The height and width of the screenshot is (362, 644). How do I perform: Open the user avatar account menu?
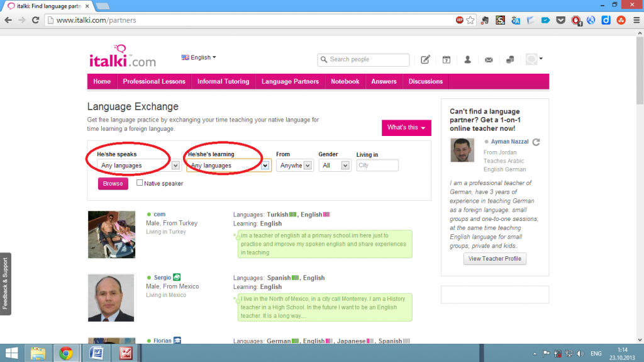[534, 59]
